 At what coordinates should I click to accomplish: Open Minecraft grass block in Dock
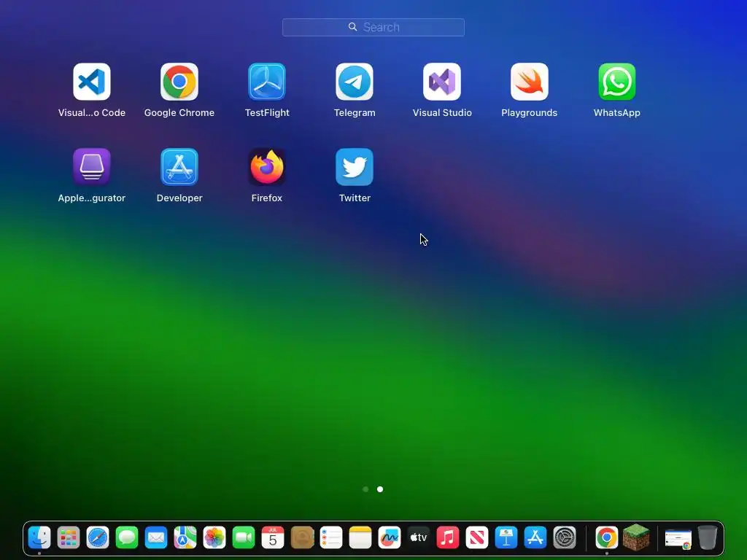[636, 537]
